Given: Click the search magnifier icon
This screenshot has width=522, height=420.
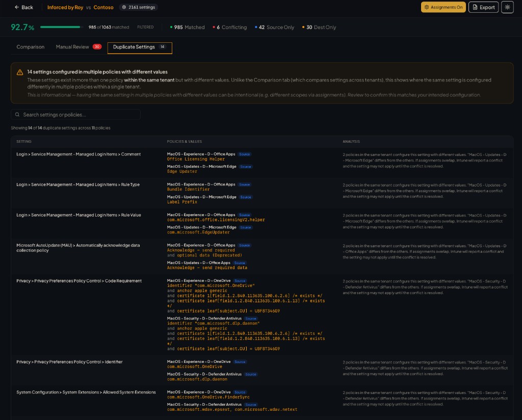Looking at the screenshot, I should coord(17,114).
